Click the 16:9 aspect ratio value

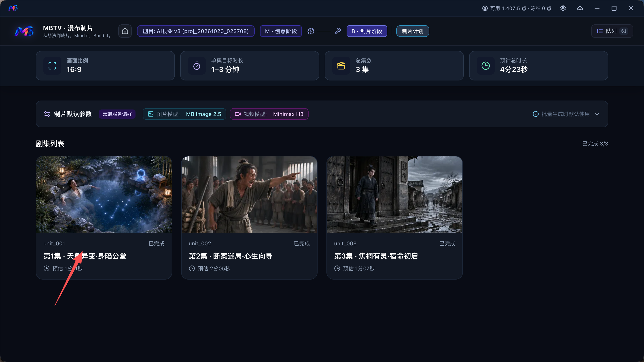[x=74, y=69]
